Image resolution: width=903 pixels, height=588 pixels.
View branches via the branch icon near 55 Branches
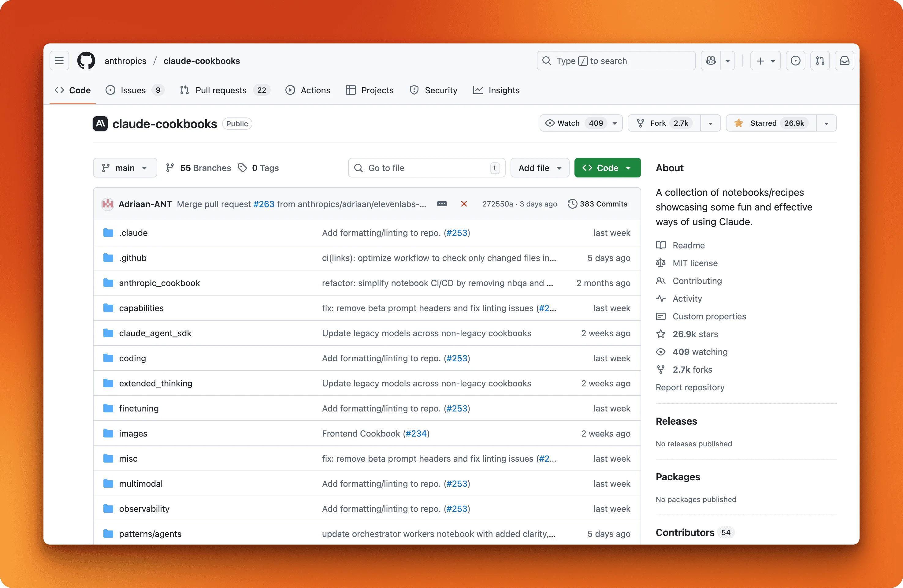tap(169, 168)
